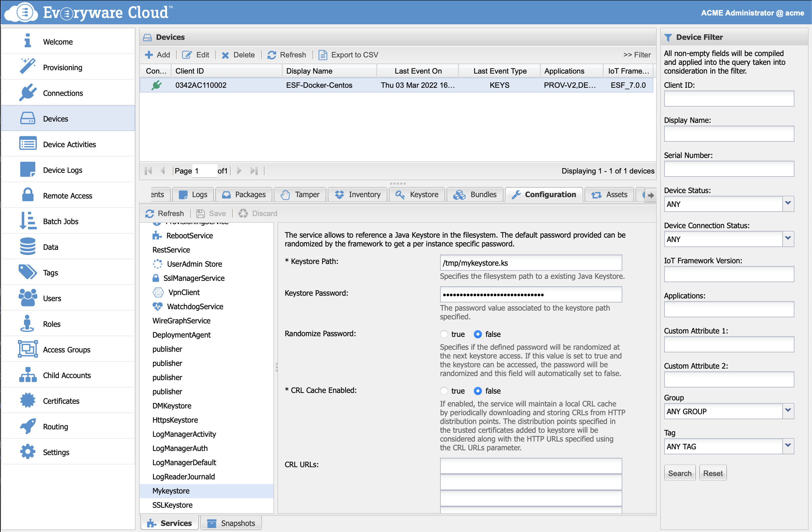Select WatchdogService in services list
Screen dimensions: 812x532
[x=207, y=306]
